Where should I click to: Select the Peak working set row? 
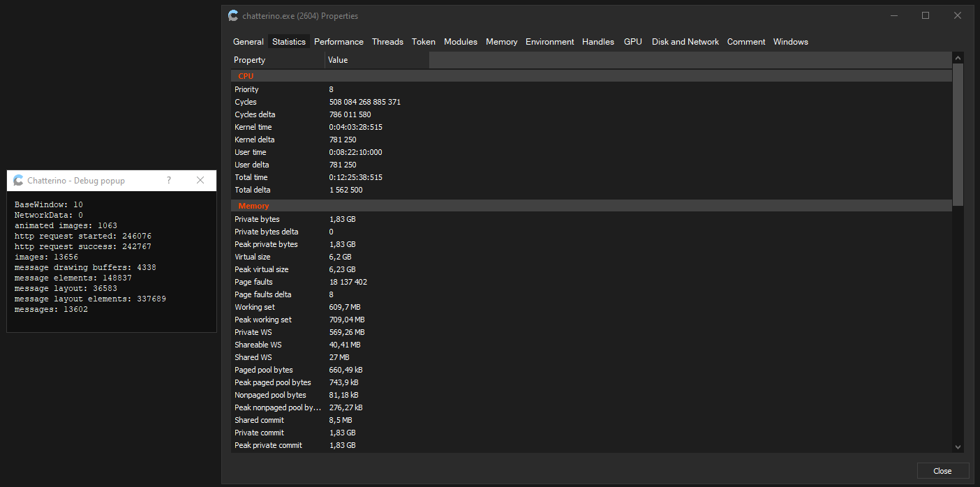click(591, 320)
